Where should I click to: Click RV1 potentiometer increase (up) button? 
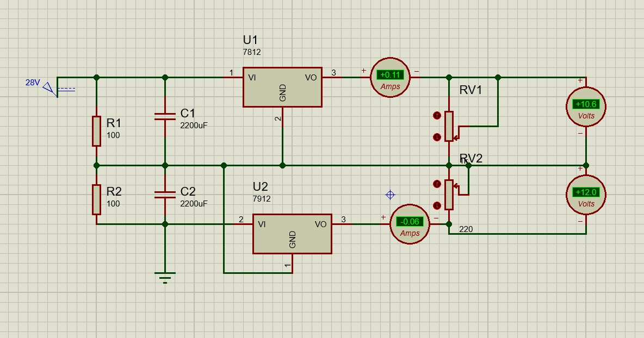[x=436, y=115]
